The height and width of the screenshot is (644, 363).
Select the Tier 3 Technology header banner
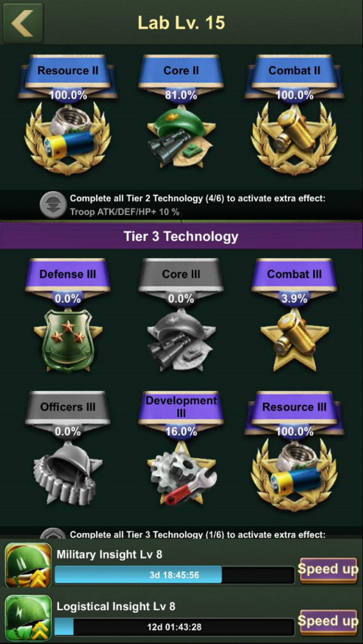[x=181, y=237]
